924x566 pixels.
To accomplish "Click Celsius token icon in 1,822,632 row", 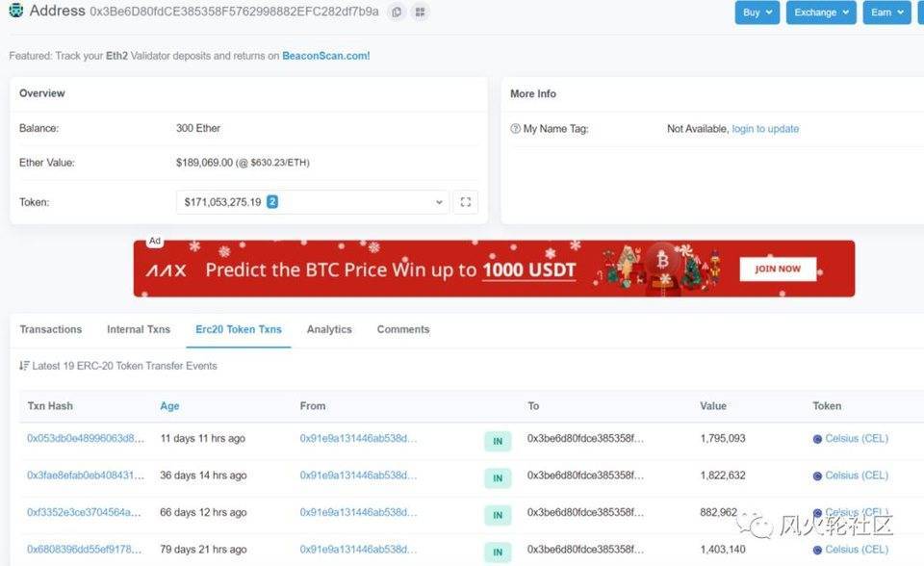I will pyautogui.click(x=817, y=476).
